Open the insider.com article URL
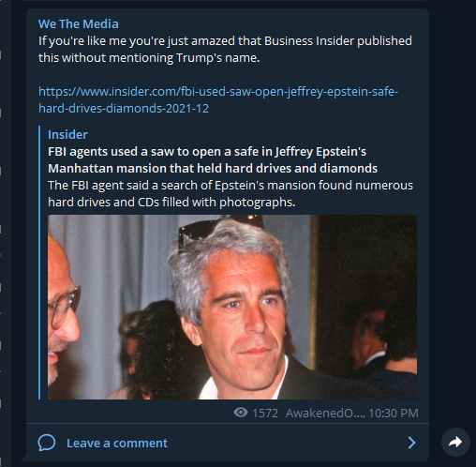Screen dimensions: 476x467 tap(218, 99)
